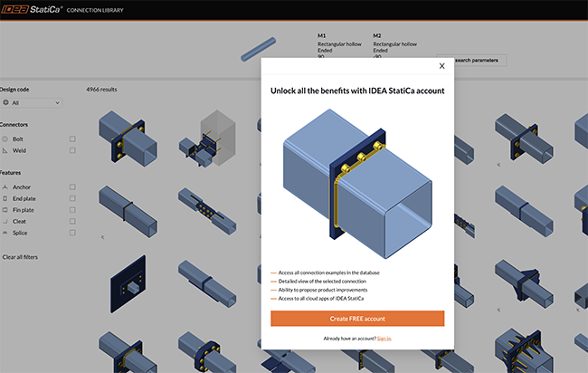Click the Bolt connector icon
Viewport: 588px width, 373px height.
[x=5, y=139]
